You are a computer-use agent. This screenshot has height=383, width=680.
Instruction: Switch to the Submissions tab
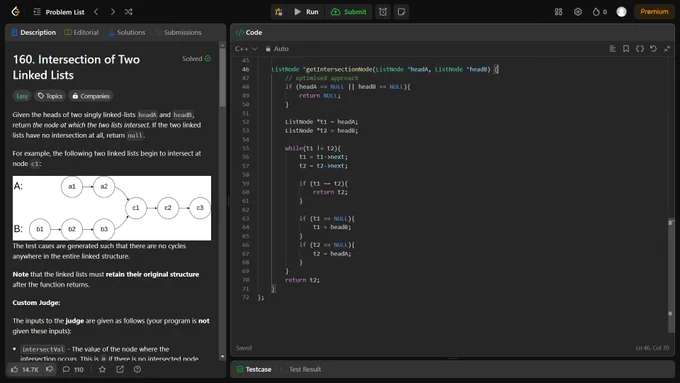tap(178, 33)
